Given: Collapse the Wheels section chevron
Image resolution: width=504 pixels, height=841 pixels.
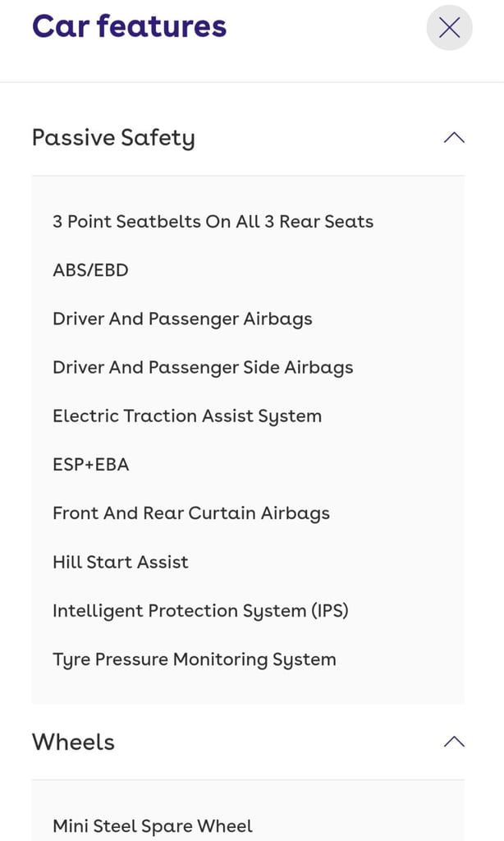Looking at the screenshot, I should [454, 742].
